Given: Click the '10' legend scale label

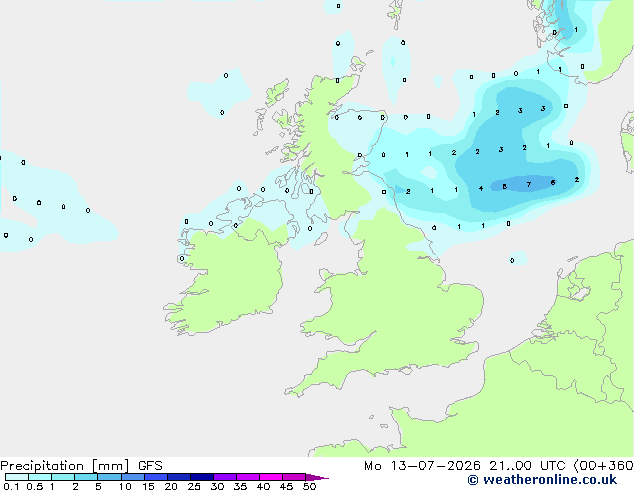Looking at the screenshot, I should click(125, 486).
